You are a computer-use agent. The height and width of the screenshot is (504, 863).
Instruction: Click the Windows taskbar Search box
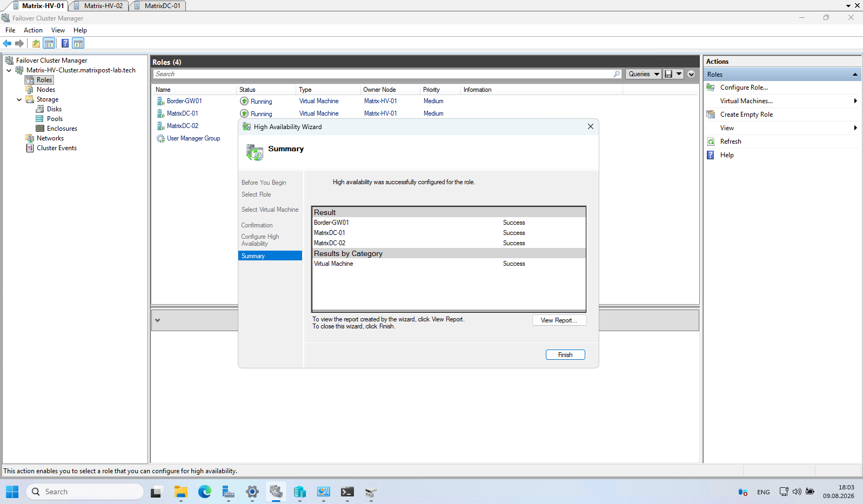pos(85,492)
